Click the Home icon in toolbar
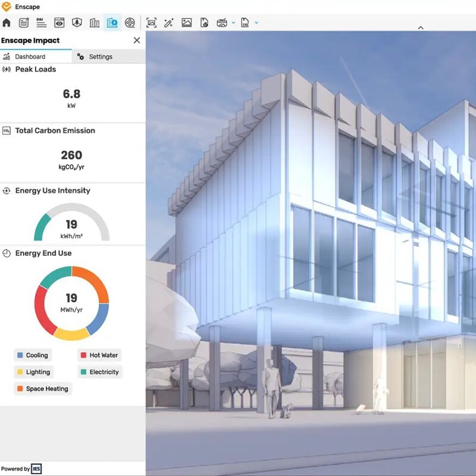This screenshot has height=476, width=476. 7,23
